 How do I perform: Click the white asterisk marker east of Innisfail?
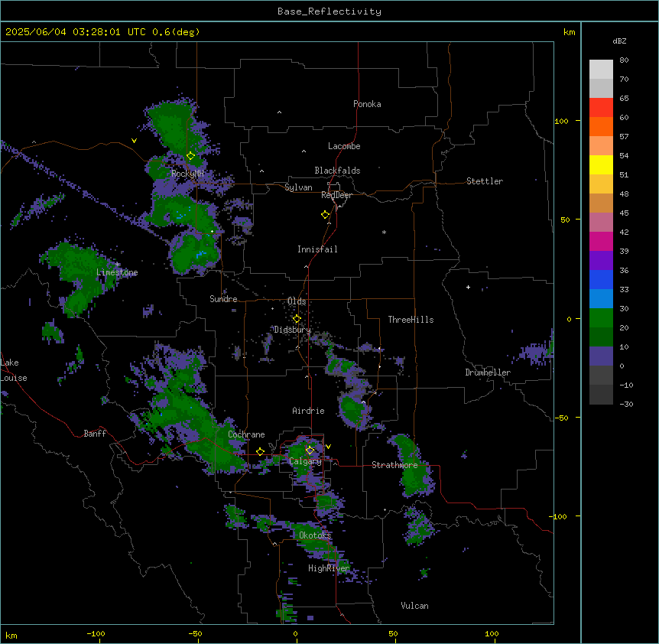(384, 232)
